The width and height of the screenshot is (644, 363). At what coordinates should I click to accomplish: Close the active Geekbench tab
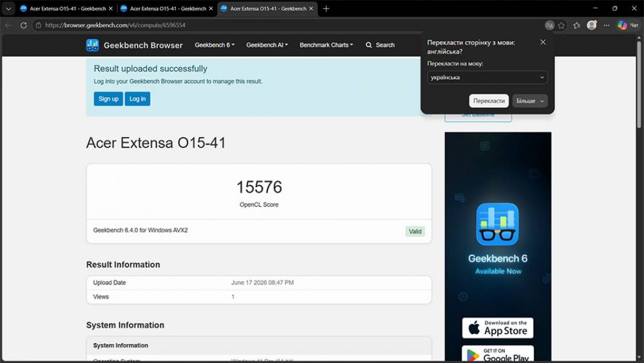(x=311, y=8)
